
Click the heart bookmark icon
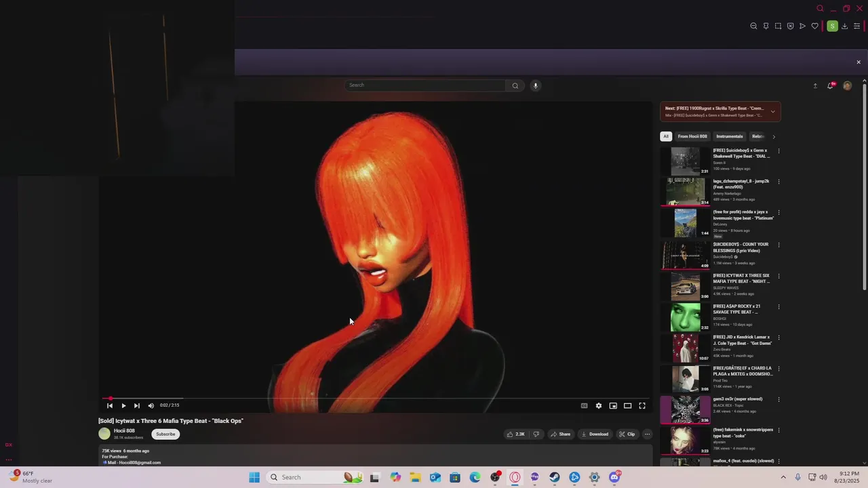coord(814,26)
